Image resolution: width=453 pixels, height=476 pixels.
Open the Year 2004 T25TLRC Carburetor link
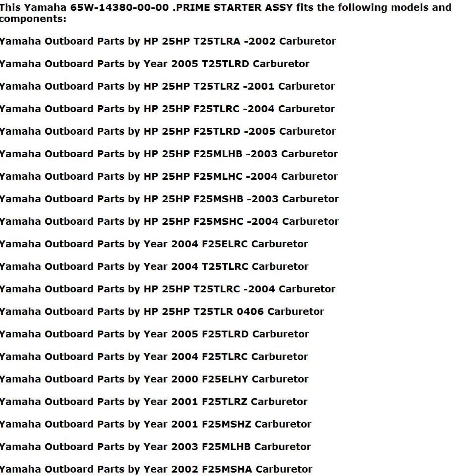[x=154, y=266]
